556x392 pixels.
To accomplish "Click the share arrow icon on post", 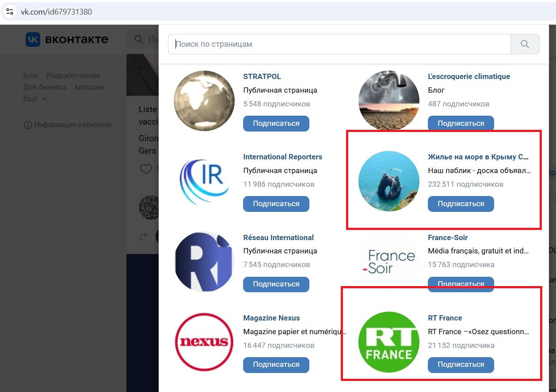I will click(143, 237).
